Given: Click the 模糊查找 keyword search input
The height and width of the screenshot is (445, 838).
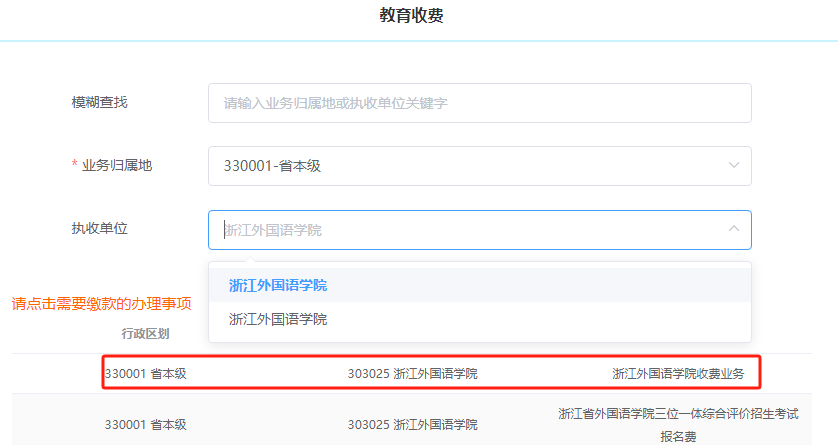Looking at the screenshot, I should pos(478,103).
